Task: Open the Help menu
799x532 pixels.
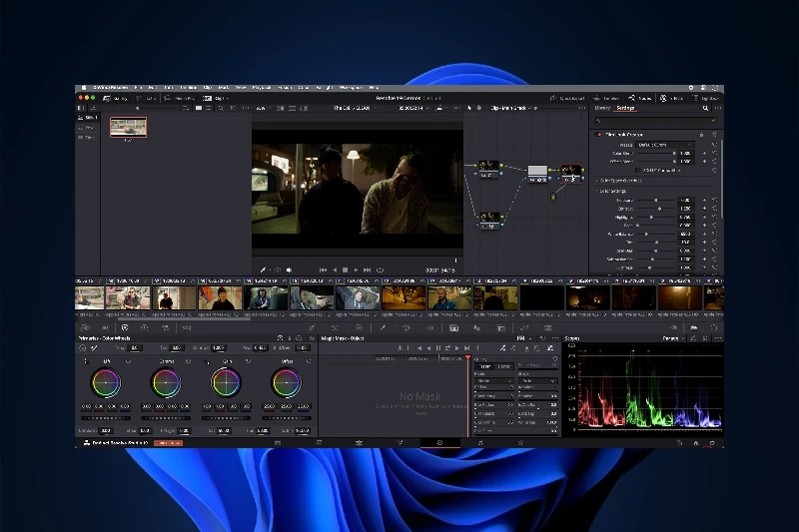Action: [x=374, y=88]
